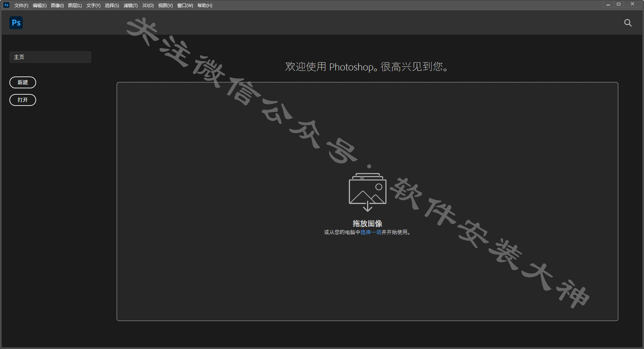Viewport: 644px width, 349px height.
Task: Open the 选择(S) menu
Action: 112,6
